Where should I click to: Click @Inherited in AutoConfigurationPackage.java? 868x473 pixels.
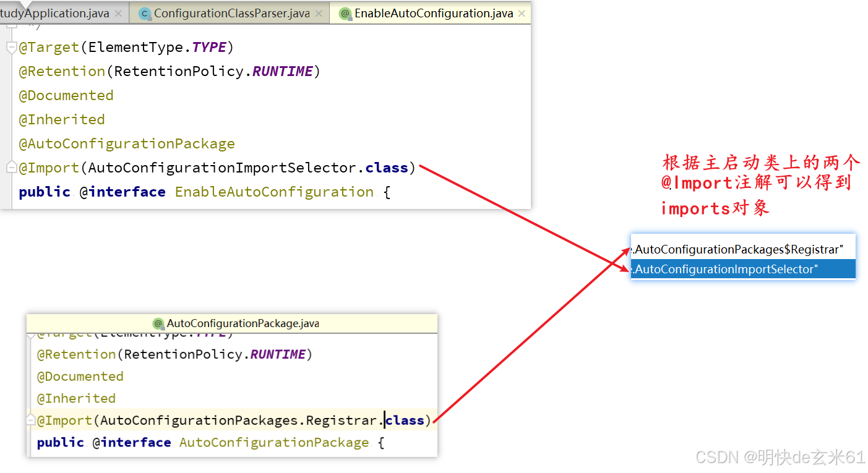(x=76, y=399)
